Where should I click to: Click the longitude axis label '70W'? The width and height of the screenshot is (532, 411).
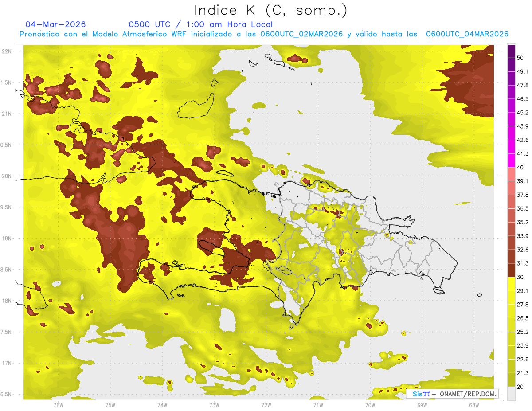tap(370, 405)
